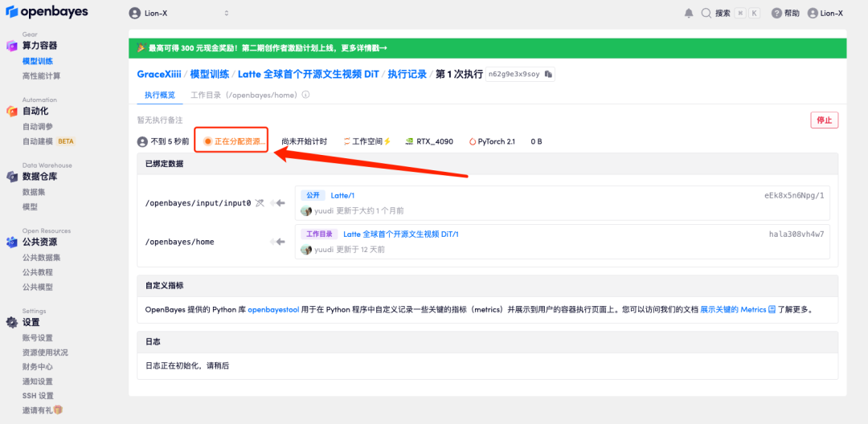Click the 帮助 help label
Viewport: 868px width, 424px height.
pyautogui.click(x=792, y=14)
